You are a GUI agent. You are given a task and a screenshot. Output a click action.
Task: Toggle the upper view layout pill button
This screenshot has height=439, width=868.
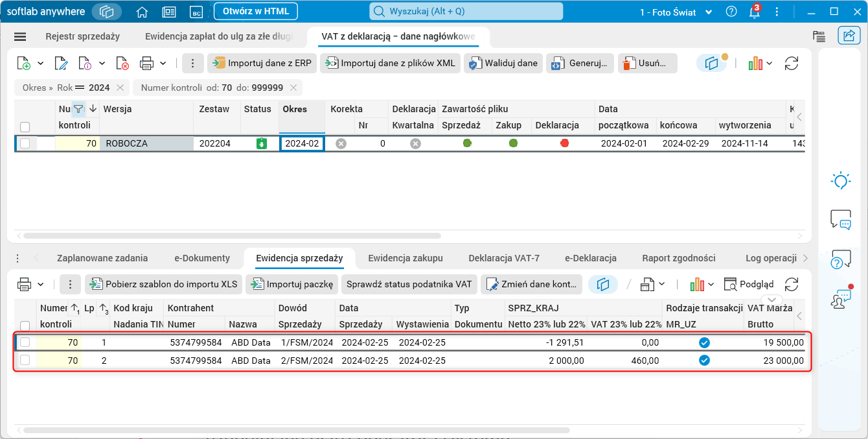[712, 63]
